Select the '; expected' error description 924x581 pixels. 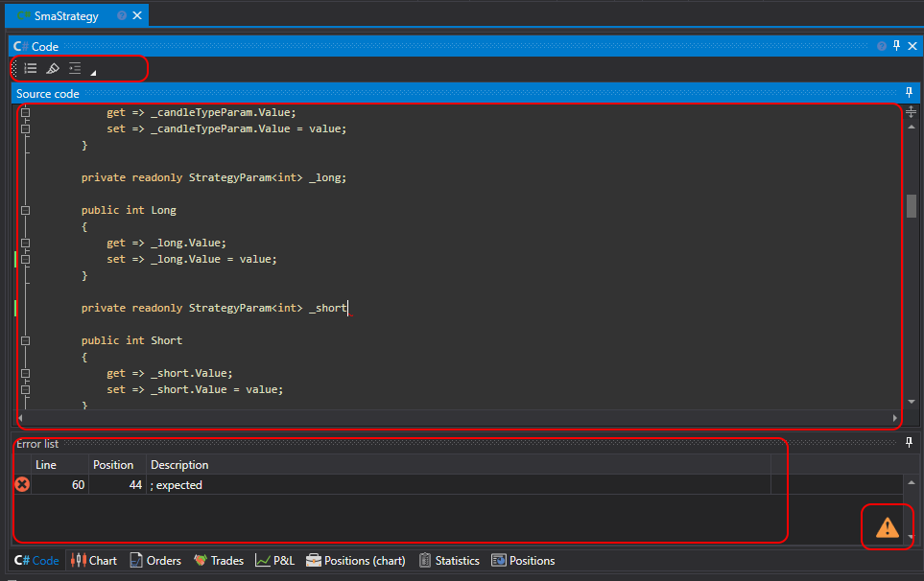click(177, 485)
